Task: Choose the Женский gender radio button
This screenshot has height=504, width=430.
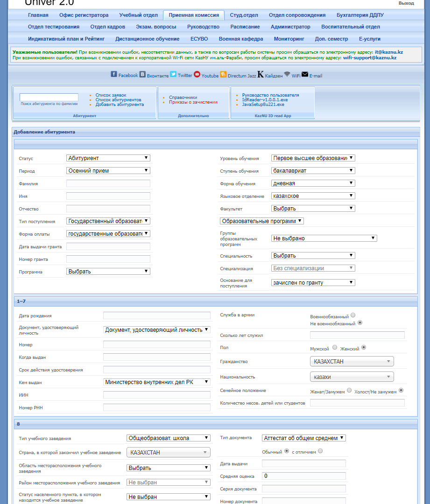Action: (x=364, y=347)
